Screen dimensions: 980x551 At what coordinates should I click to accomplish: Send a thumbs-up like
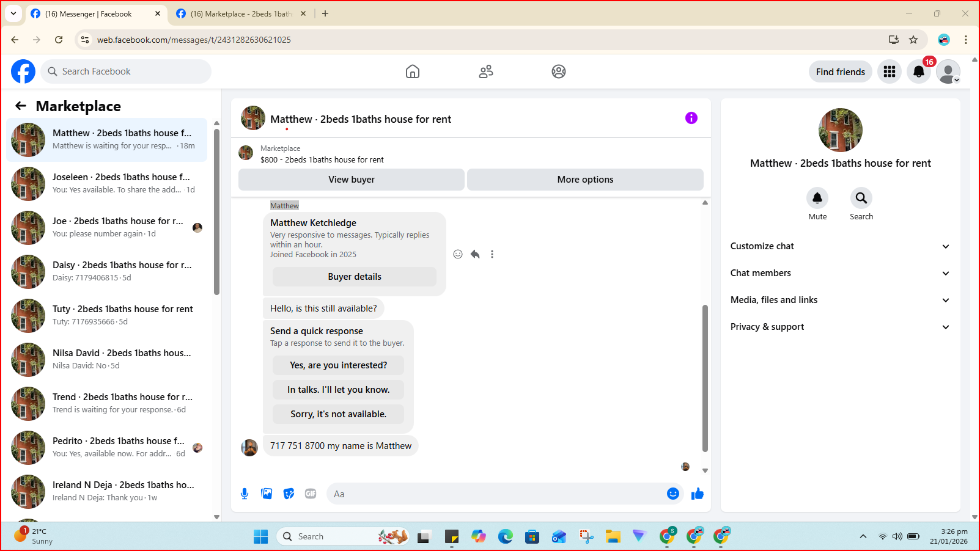[x=698, y=494]
